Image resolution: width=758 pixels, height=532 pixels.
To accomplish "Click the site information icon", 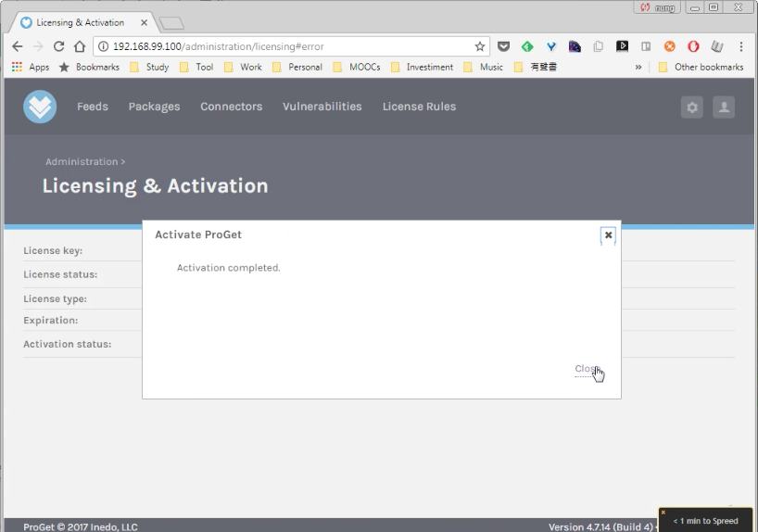I will point(103,46).
